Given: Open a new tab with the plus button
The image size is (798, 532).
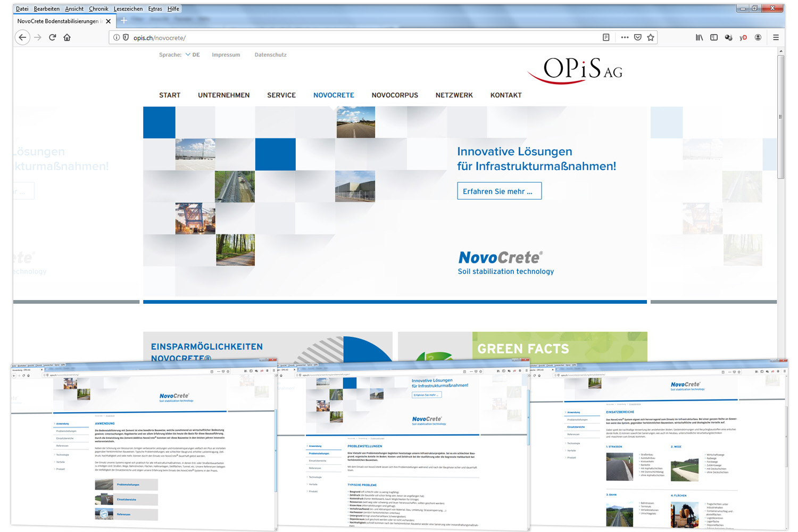Looking at the screenshot, I should [123, 21].
